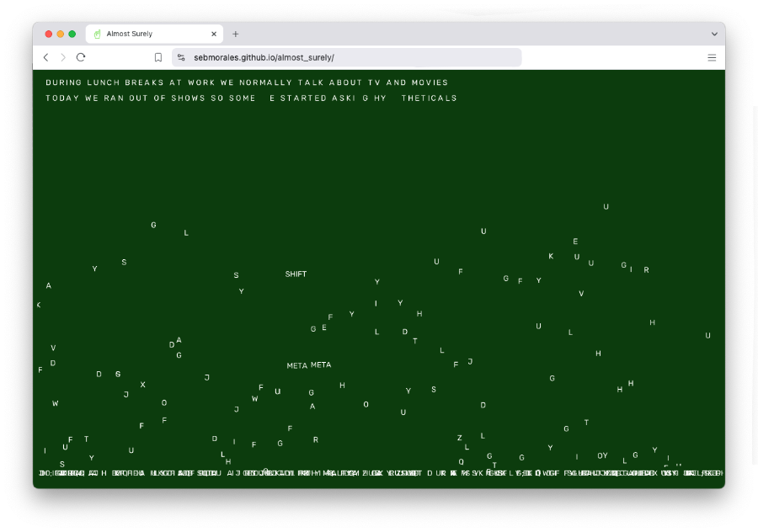Click the right floating META label

[321, 365]
